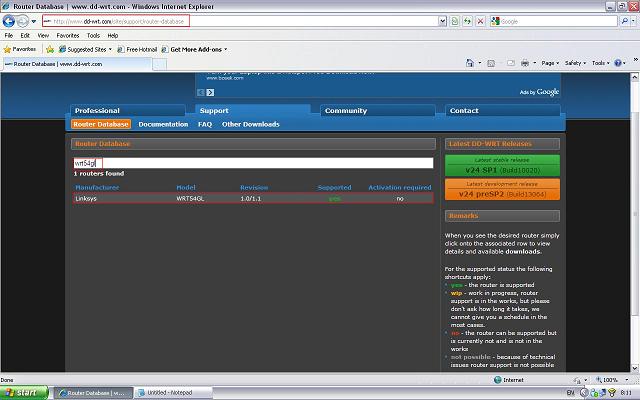Screen dimensions: 640x400
Task: Expand the command bar overflow chevron
Action: pyautogui.click(x=636, y=60)
